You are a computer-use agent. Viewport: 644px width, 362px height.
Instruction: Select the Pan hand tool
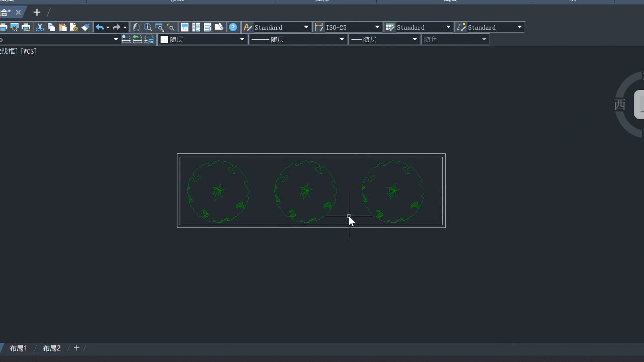(x=136, y=27)
